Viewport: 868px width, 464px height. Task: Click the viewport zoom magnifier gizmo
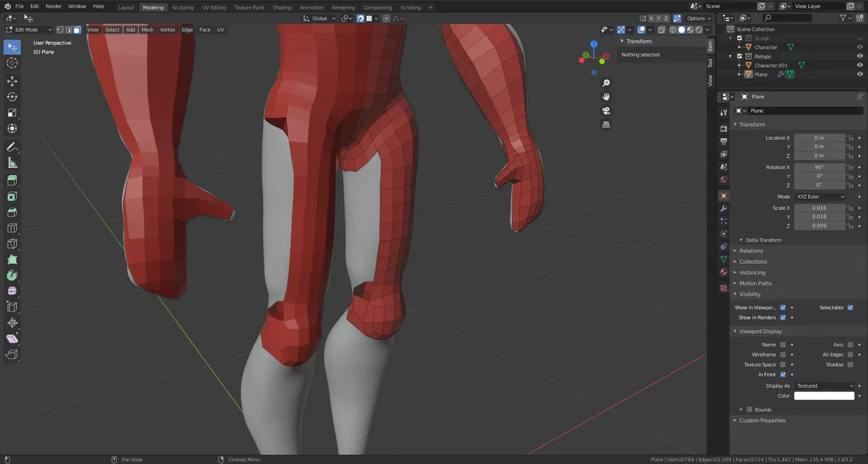(606, 83)
